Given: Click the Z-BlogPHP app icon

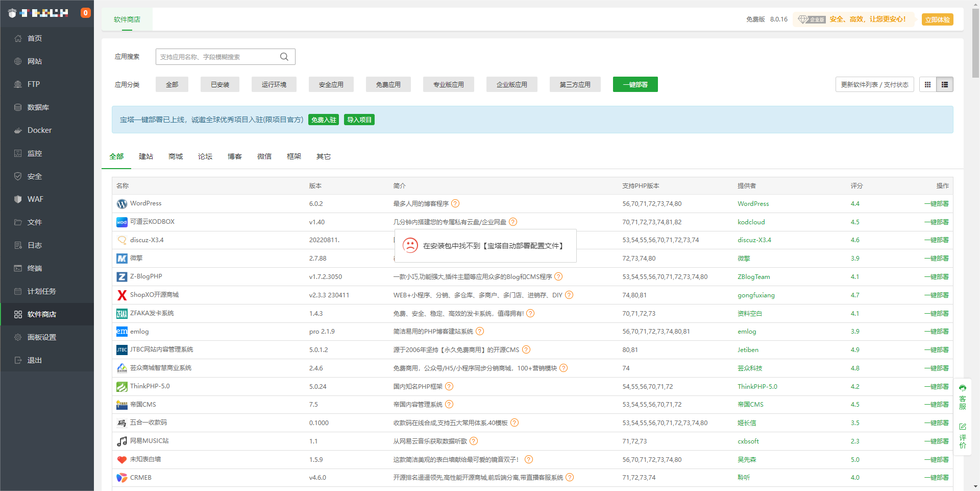Looking at the screenshot, I should point(122,277).
